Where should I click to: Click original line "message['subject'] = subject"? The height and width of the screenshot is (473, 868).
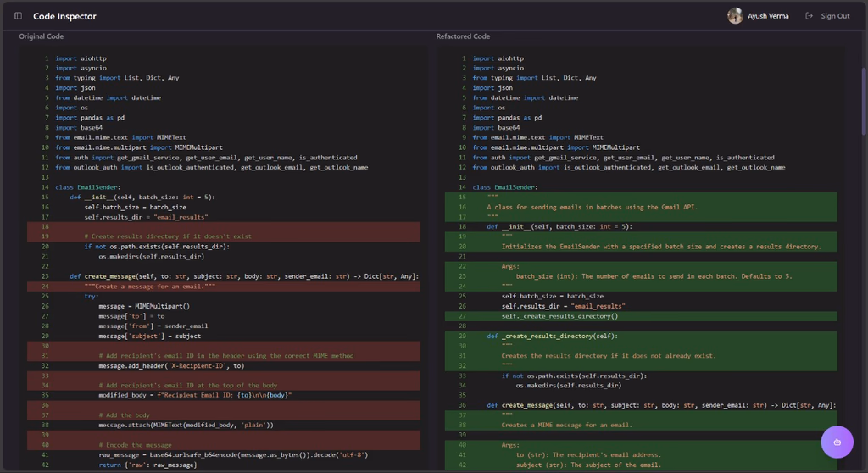coord(149,336)
